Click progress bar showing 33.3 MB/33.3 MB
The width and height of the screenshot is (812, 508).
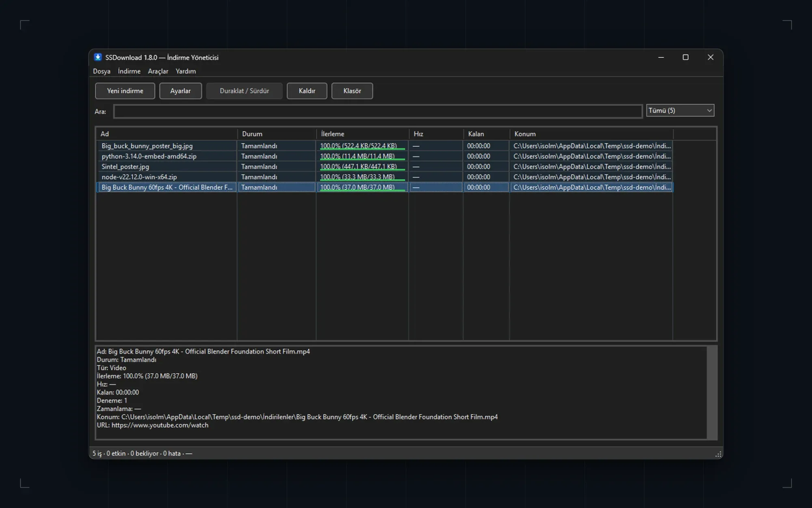(363, 177)
